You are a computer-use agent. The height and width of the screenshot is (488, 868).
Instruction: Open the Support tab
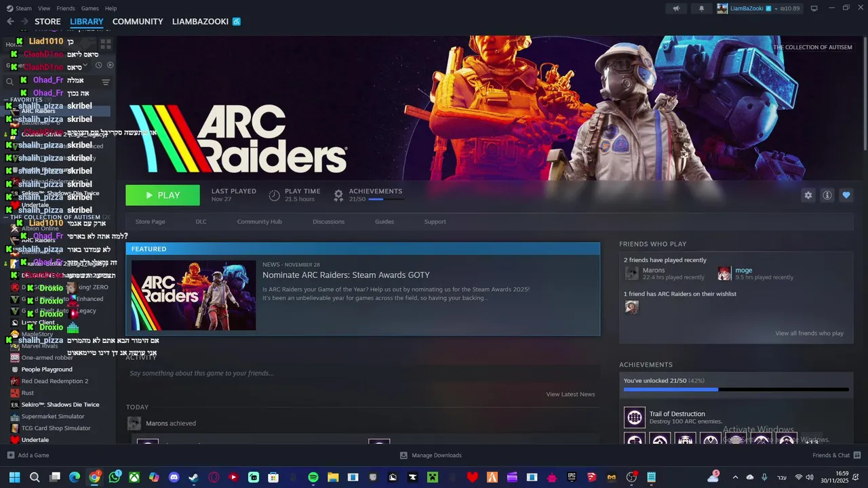(435, 222)
